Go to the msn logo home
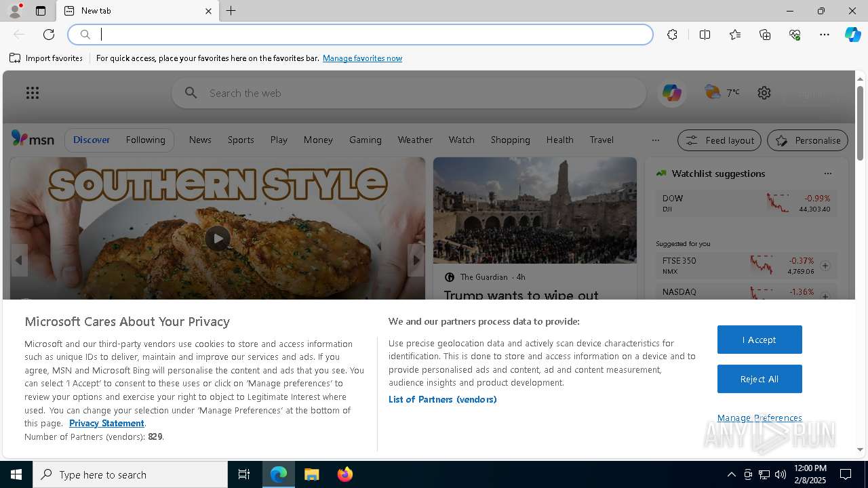The image size is (868, 488). coord(33,139)
